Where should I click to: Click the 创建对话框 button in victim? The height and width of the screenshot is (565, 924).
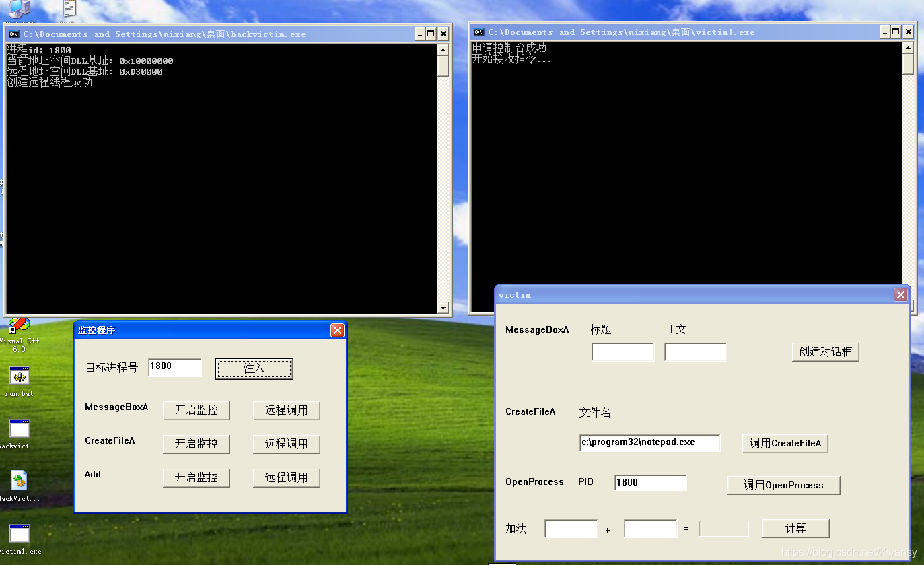pos(825,352)
